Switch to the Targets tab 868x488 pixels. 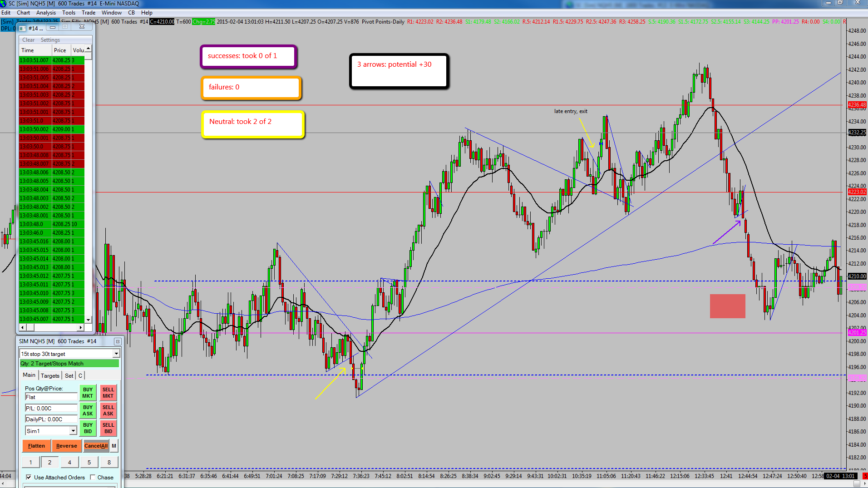click(50, 375)
